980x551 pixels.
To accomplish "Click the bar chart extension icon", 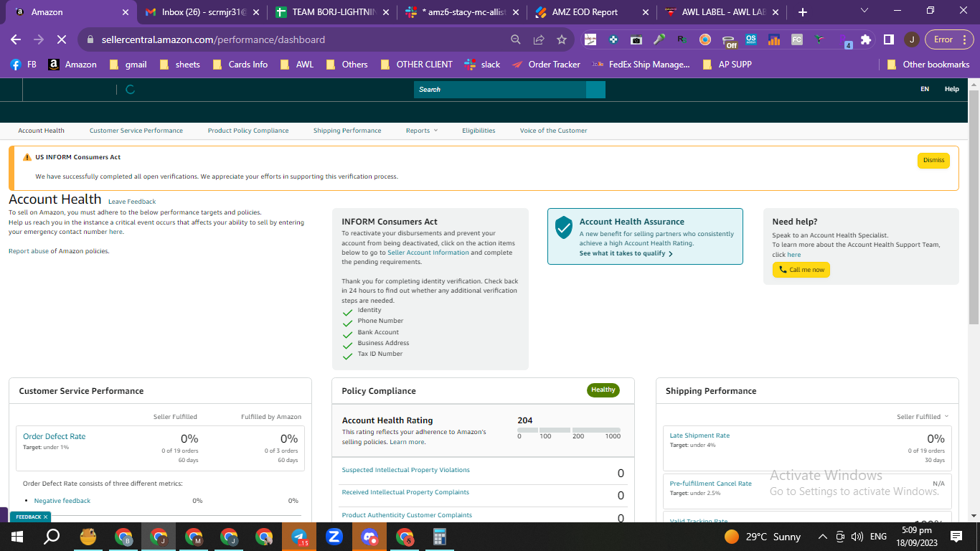I will point(774,39).
